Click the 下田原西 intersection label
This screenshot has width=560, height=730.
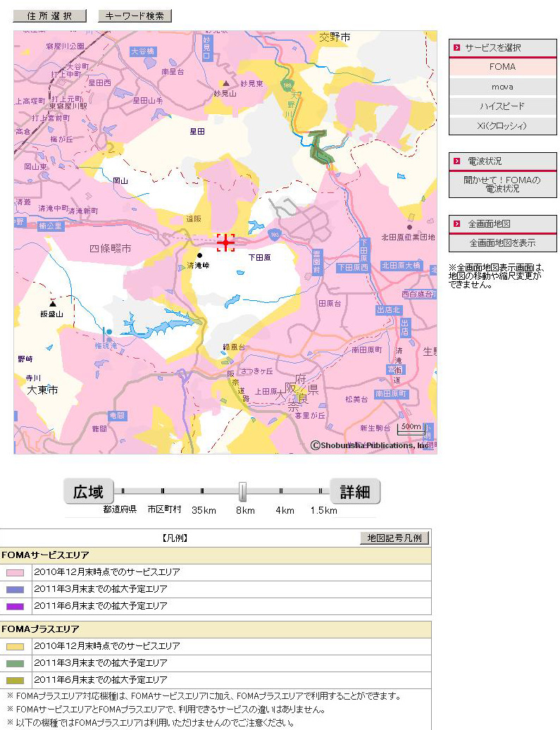[x=352, y=268]
